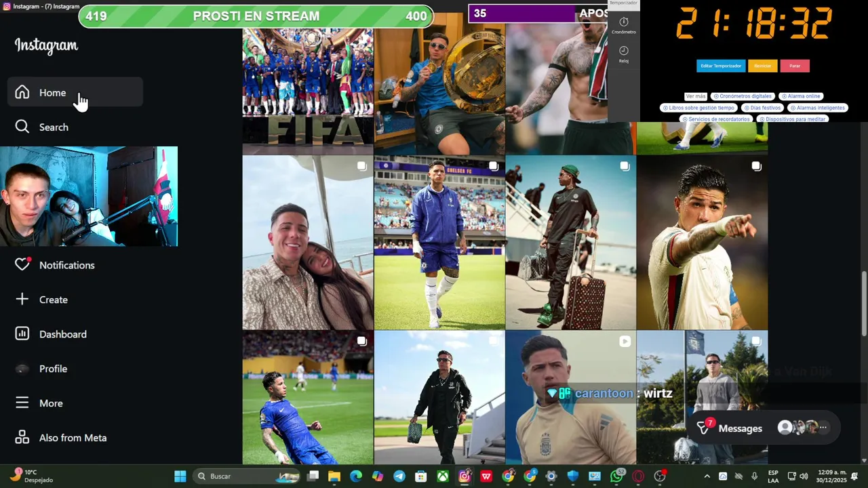
Task: Open WhatsApp from taskbar
Action: click(x=616, y=476)
